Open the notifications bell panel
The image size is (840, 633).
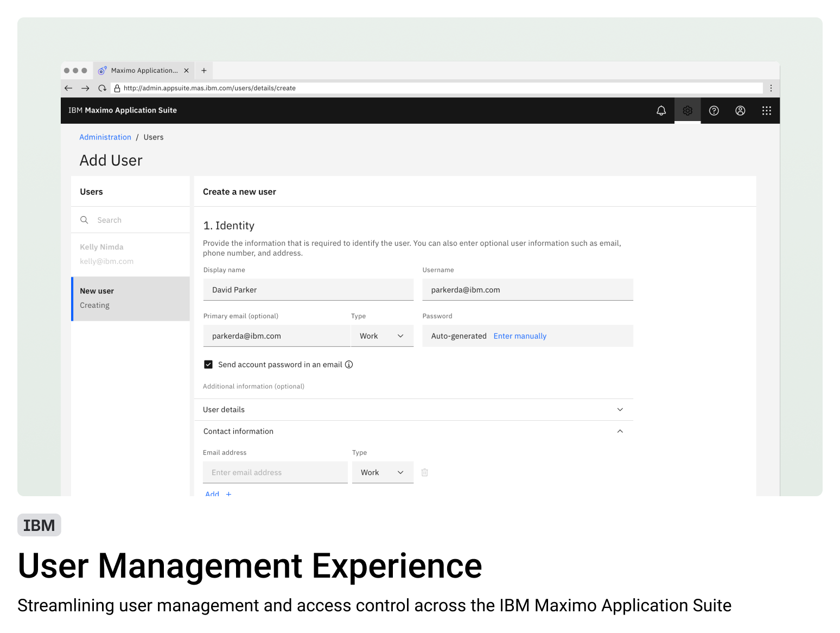661,110
